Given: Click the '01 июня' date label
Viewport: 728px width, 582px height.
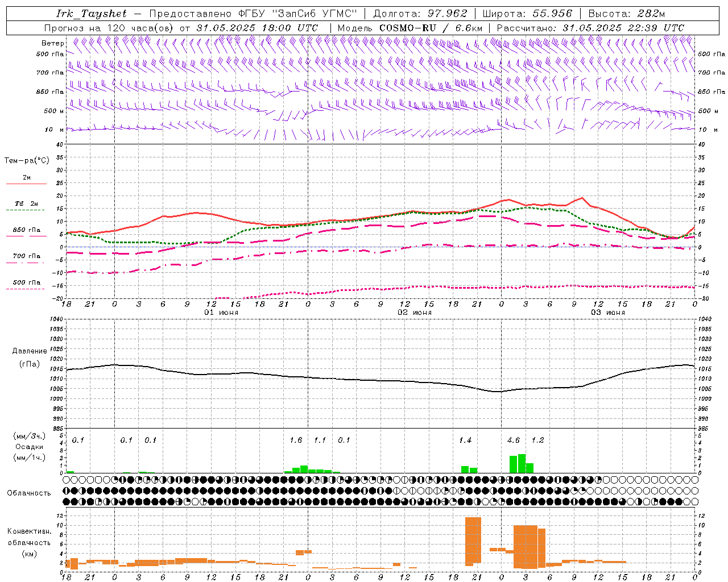Looking at the screenshot, I should coord(221,313).
